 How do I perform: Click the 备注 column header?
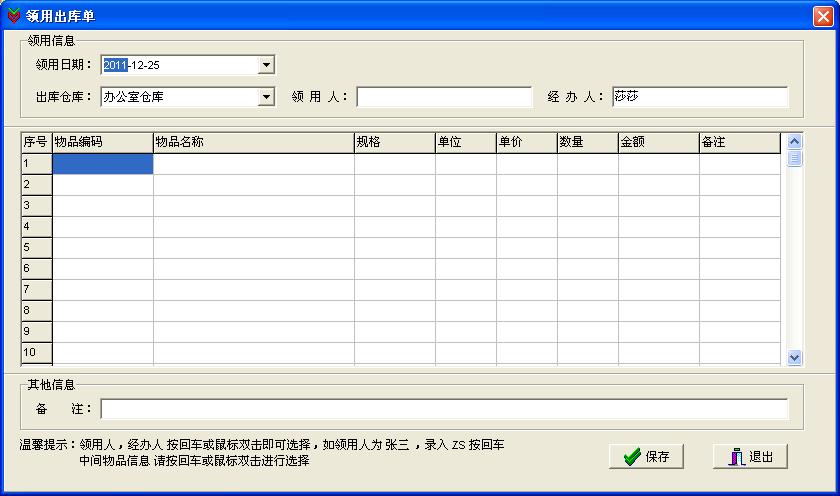(740, 142)
